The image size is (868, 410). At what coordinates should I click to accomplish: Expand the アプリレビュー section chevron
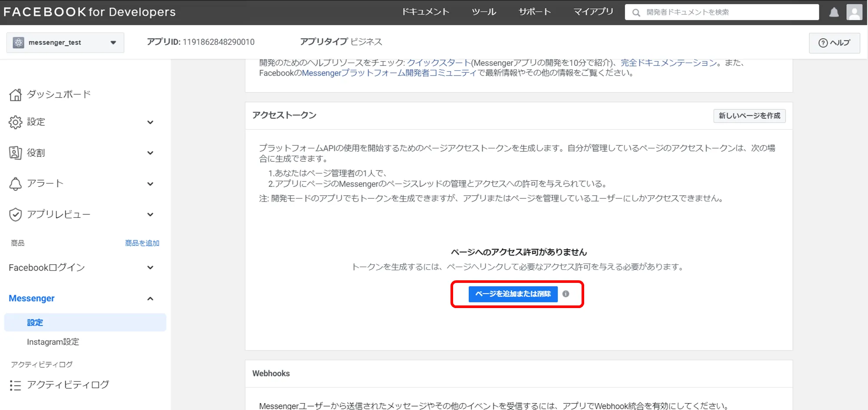[x=150, y=214]
